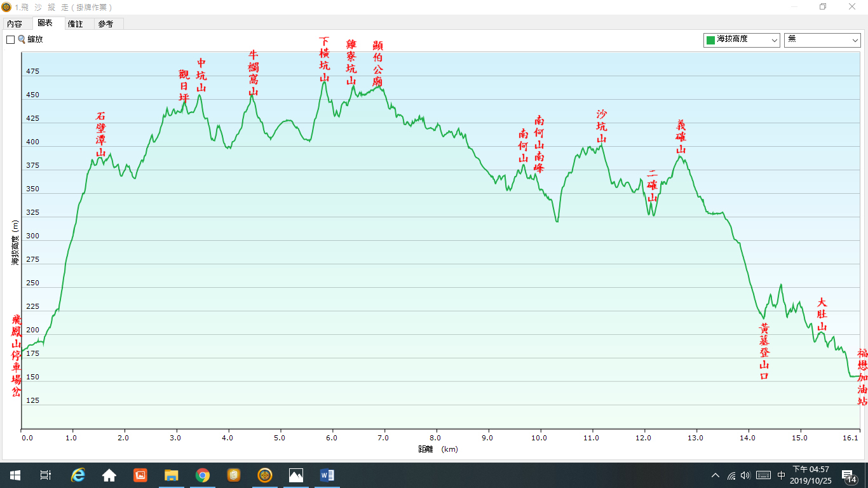Open Task View on the taskbar
The width and height of the screenshot is (868, 488).
coord(46,475)
